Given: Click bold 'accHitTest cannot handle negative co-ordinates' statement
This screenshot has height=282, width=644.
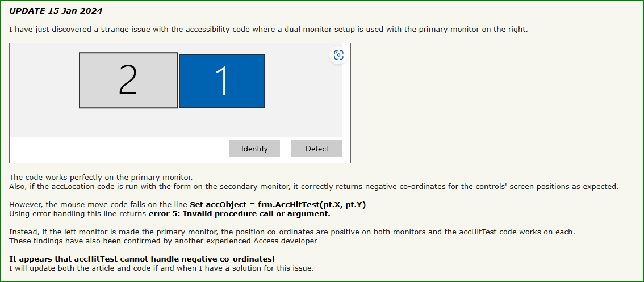Looking at the screenshot, I should tap(142, 259).
